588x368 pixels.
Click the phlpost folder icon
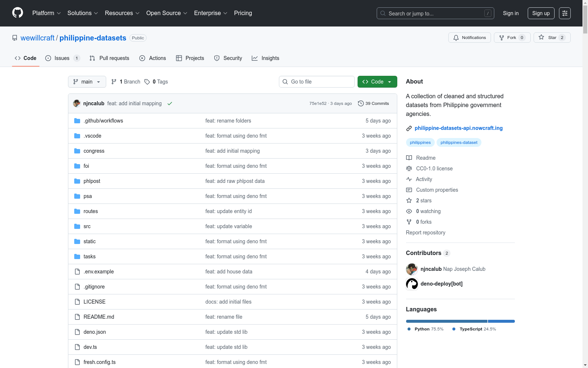[x=77, y=181]
